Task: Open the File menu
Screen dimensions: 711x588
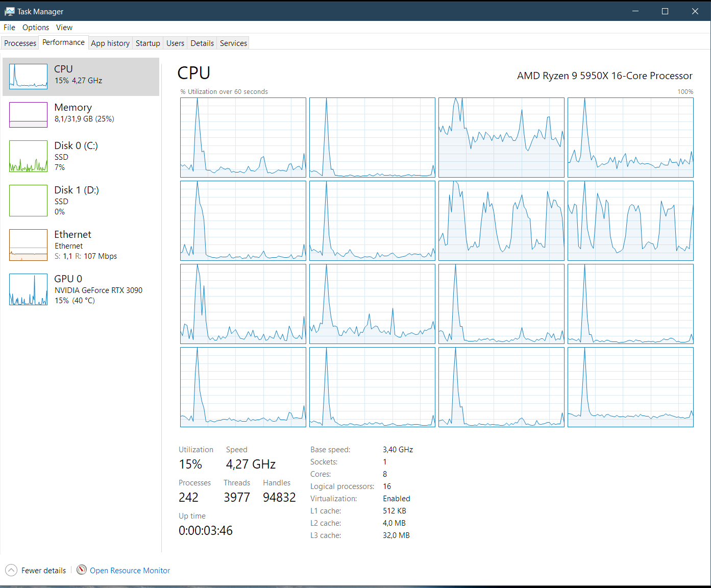Action: [x=9, y=28]
